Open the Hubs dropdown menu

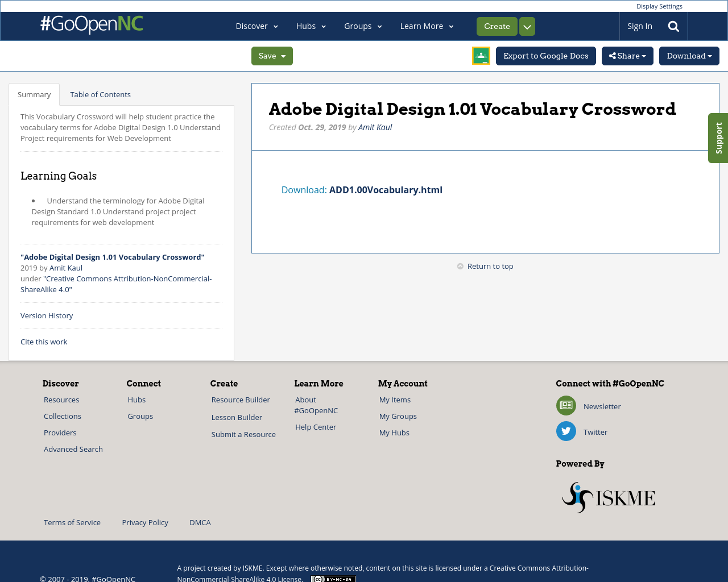click(x=311, y=26)
